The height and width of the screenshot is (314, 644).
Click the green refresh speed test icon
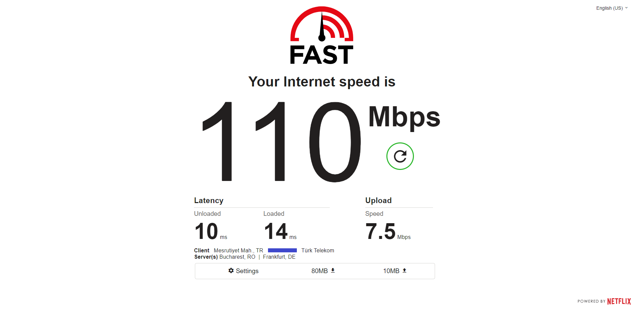point(400,156)
